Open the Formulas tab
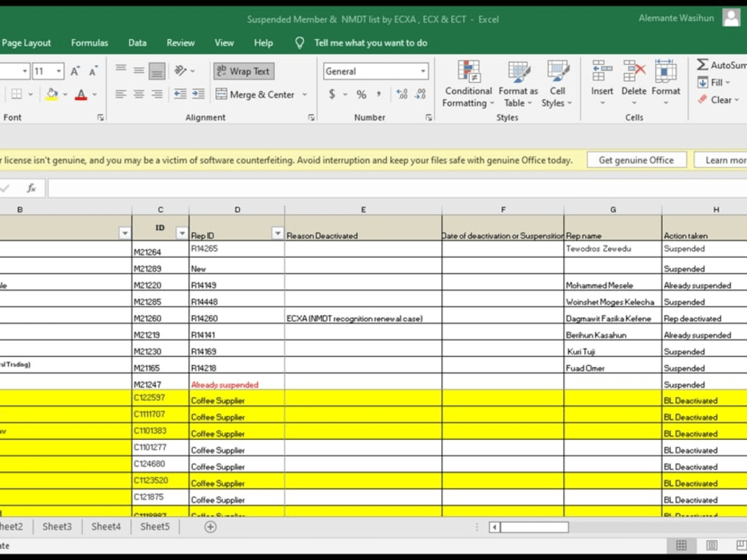Image resolution: width=747 pixels, height=560 pixels. click(x=90, y=43)
